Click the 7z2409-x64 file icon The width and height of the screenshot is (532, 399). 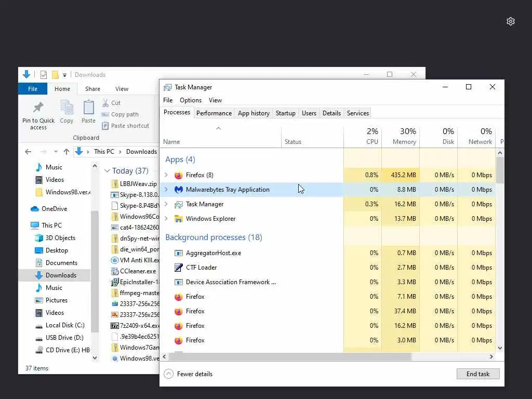point(115,326)
